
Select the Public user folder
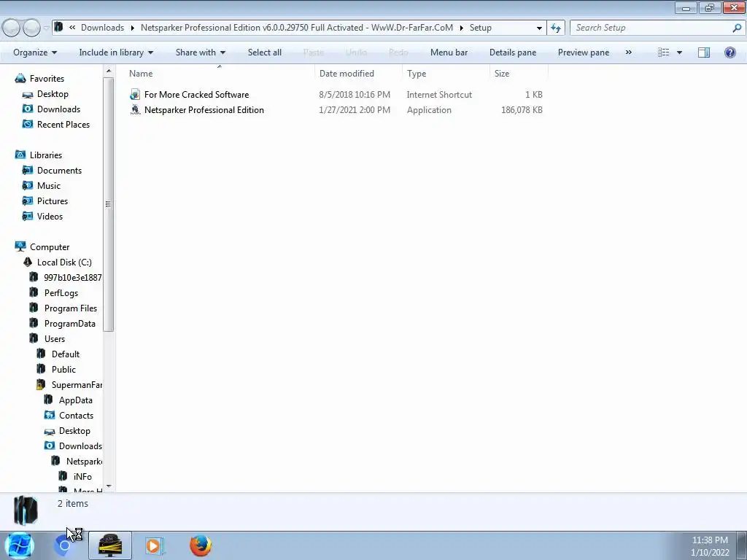point(63,370)
